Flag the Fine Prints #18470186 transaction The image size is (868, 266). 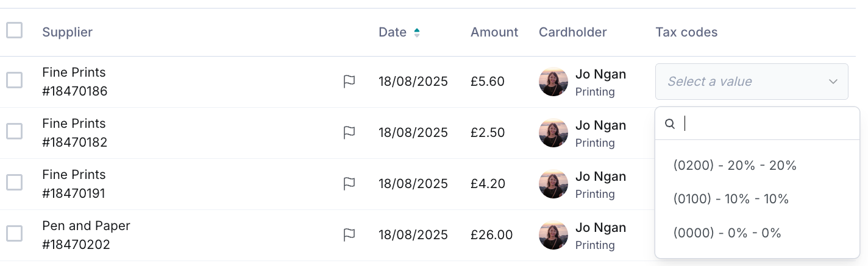click(x=349, y=82)
